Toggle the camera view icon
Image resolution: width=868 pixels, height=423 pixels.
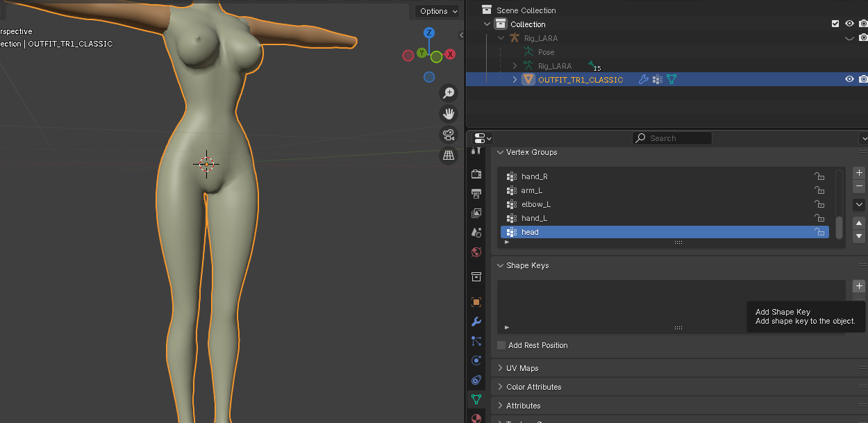click(449, 135)
